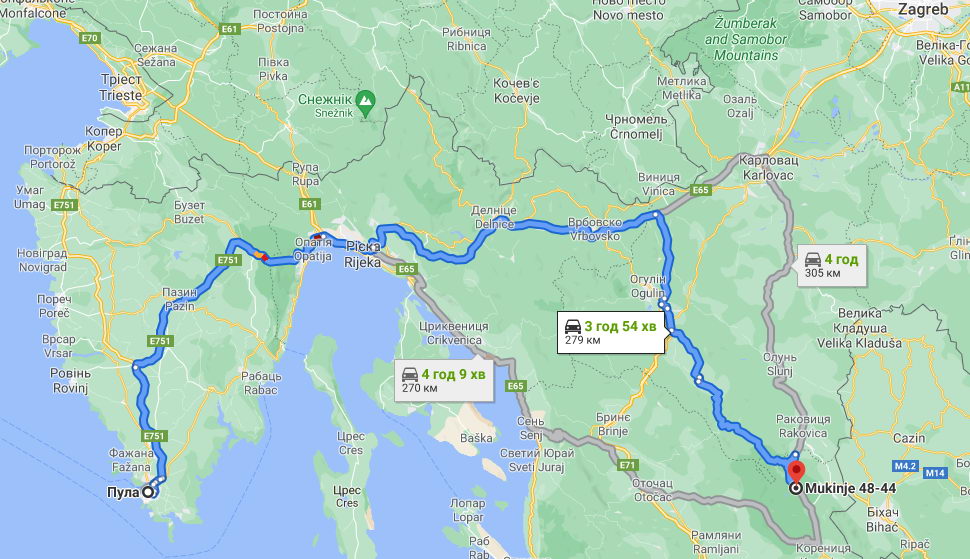This screenshot has height=559, width=970.
Task: Click the Mukinje 48-44 red destination pin
Action: 796,471
